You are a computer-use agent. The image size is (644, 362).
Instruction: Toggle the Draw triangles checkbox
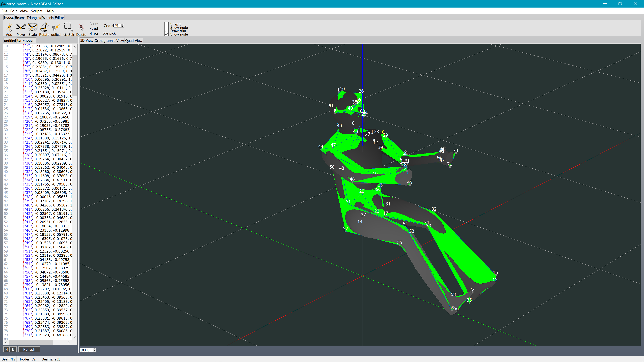click(166, 31)
